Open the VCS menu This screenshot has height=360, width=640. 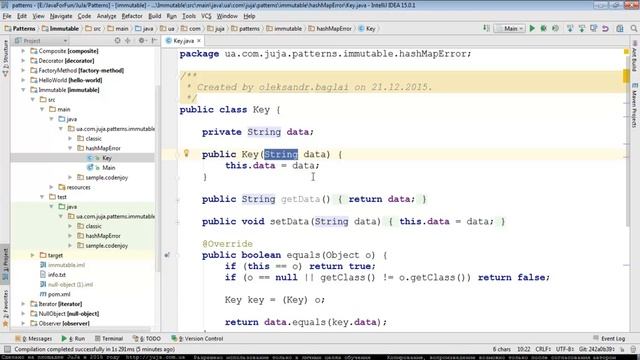coord(206,16)
